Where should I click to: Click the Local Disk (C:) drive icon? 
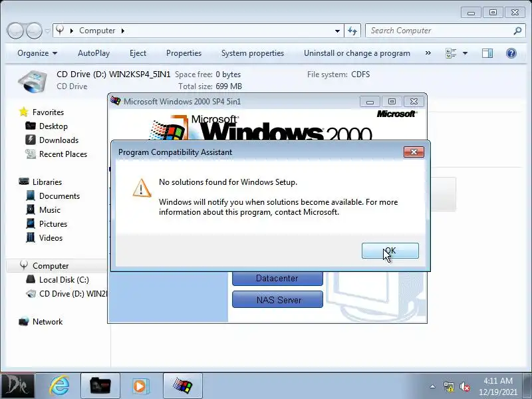coord(31,279)
